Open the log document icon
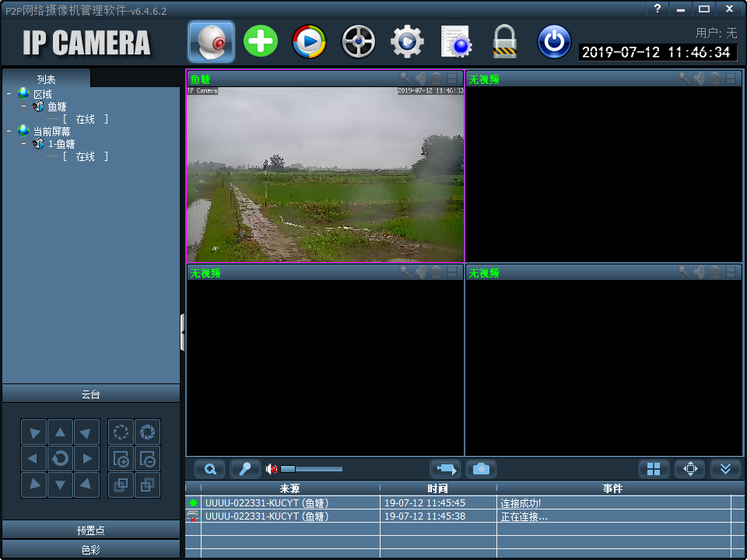Viewport: 747px width, 560px height. click(x=457, y=41)
